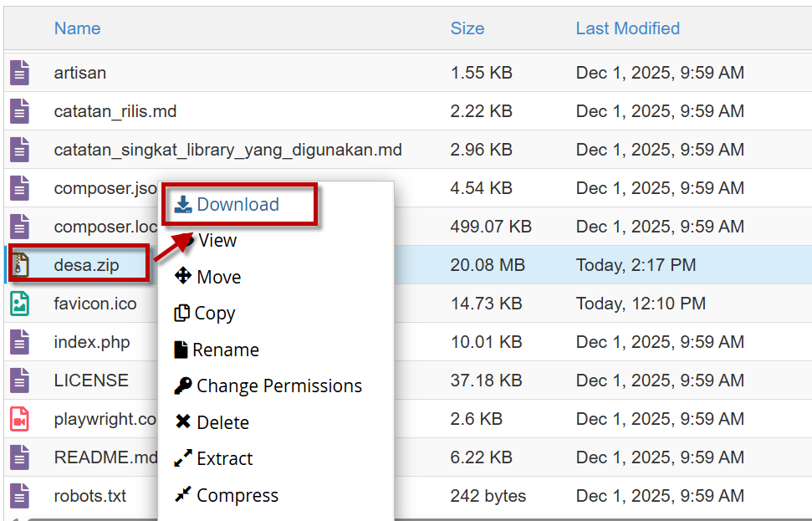Click the catatan_rilis.md file icon
The image size is (812, 521).
[x=20, y=111]
